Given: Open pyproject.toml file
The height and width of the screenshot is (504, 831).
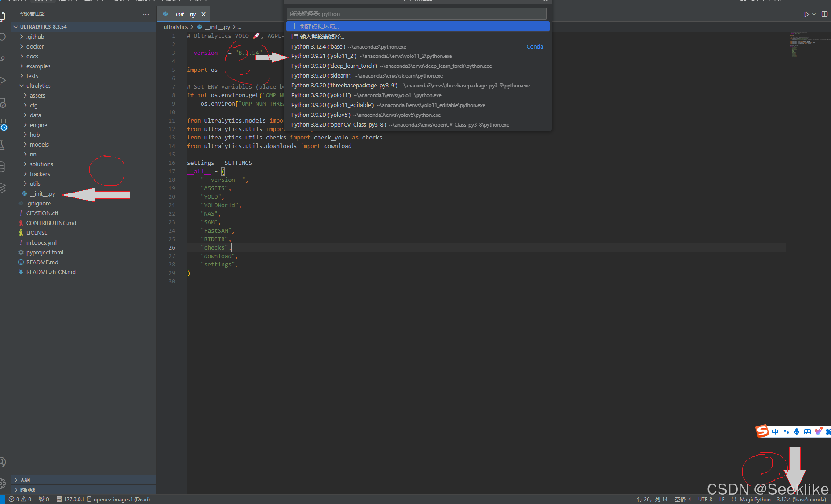Looking at the screenshot, I should 84,252.
